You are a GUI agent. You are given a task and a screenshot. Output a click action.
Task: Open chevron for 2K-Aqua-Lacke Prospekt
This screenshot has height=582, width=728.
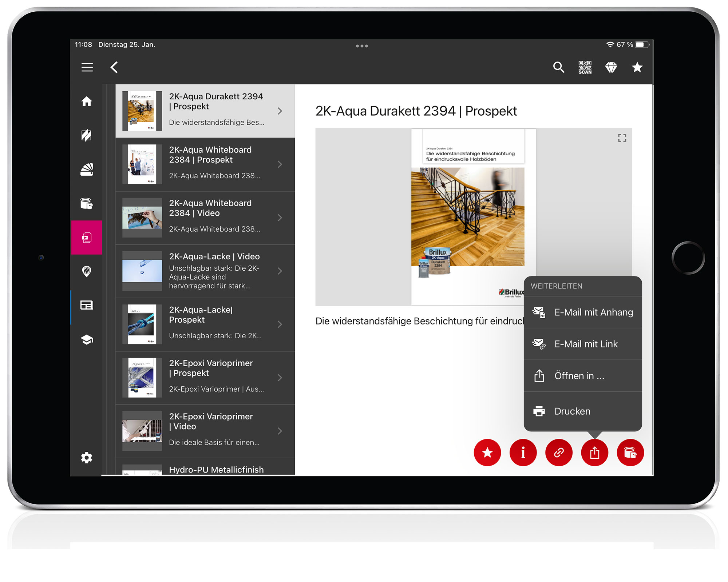(x=280, y=324)
